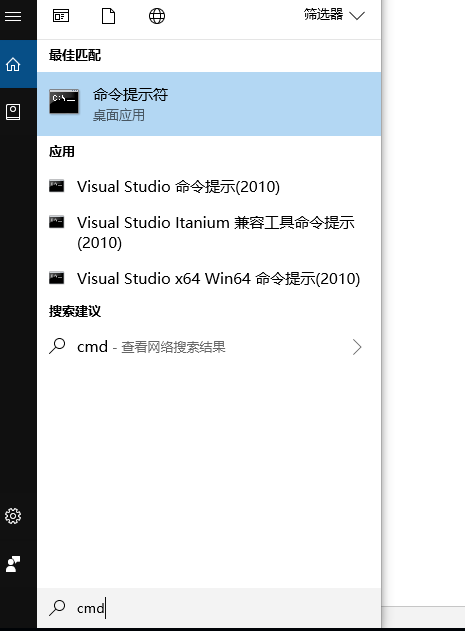Viewport: 465px width, 631px height.
Task: Launch Visual Studio x64 Win64 命令提示(2010)
Action: coord(209,278)
